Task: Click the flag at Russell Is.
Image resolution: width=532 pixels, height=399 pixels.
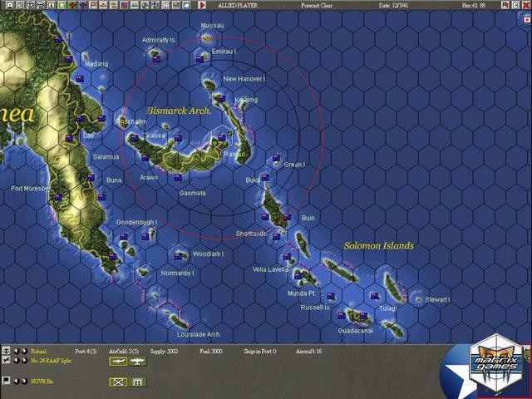Action: tap(331, 296)
